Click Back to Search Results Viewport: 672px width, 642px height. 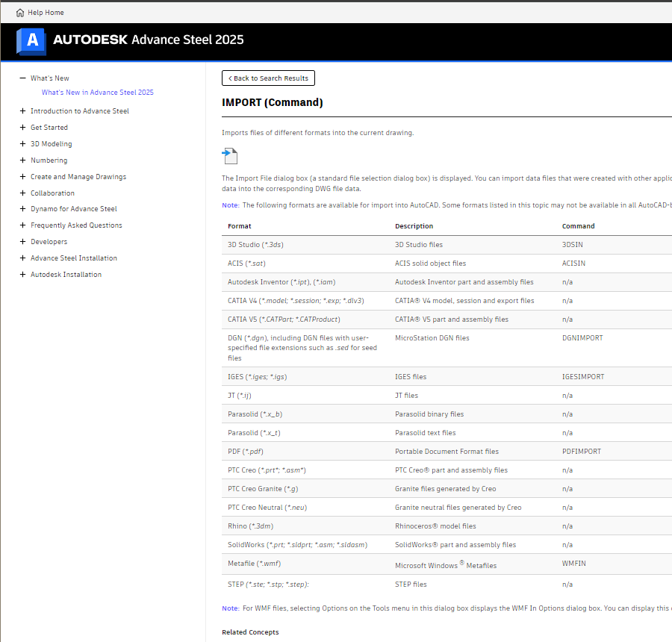click(x=268, y=78)
